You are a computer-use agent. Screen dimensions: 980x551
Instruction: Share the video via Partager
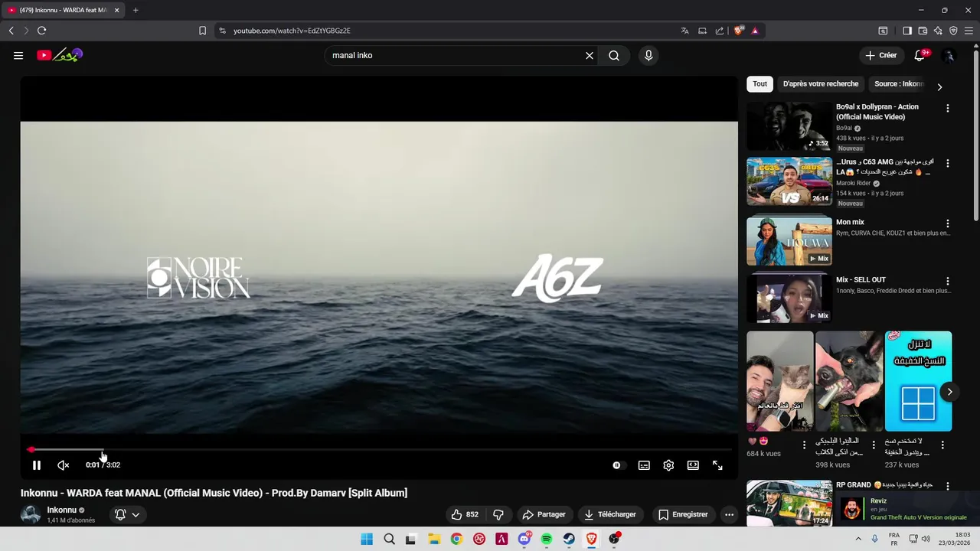pos(544,514)
